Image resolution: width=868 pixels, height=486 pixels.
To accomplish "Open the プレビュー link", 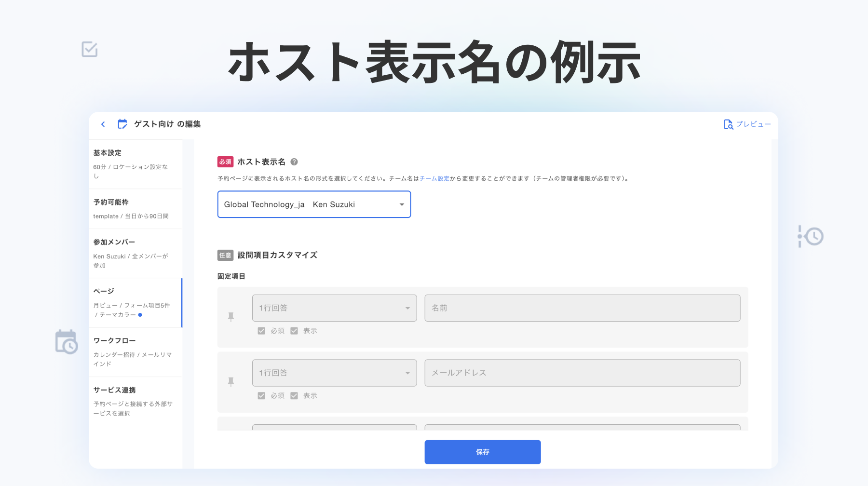I will tap(753, 124).
